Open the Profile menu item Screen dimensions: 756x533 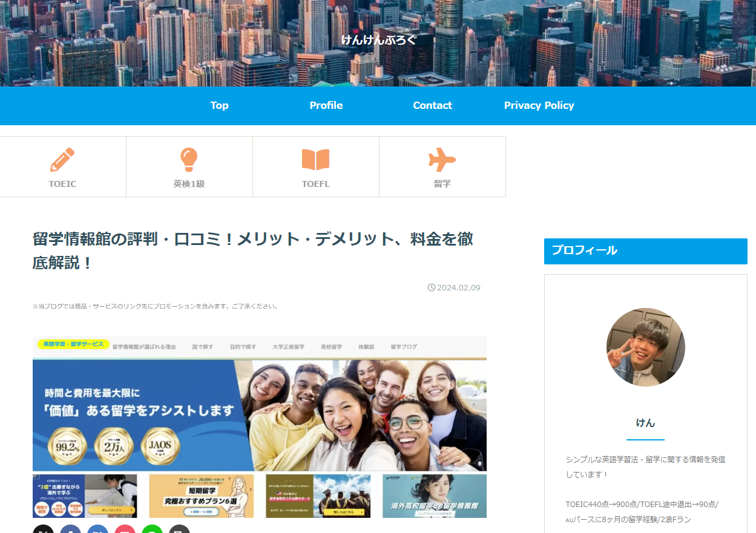point(326,105)
